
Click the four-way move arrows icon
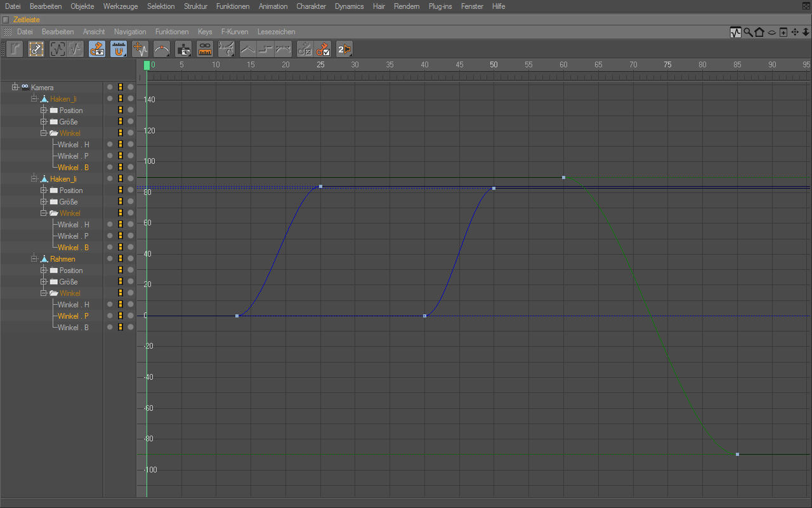tap(795, 32)
